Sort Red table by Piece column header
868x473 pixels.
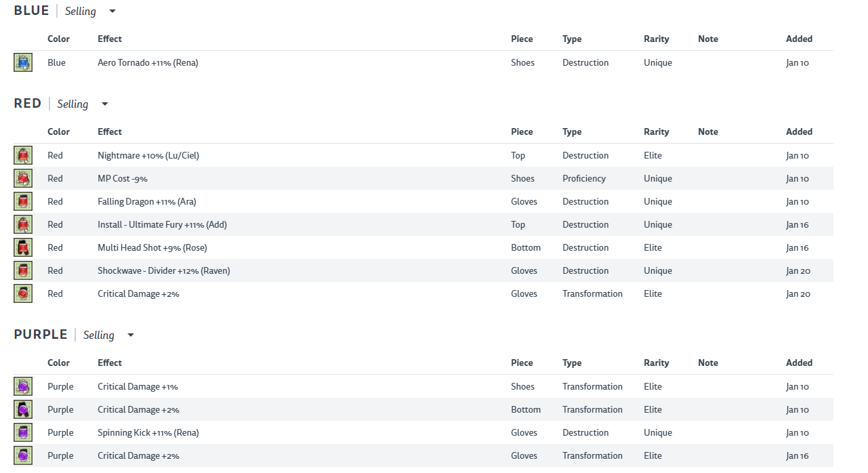[x=522, y=132]
